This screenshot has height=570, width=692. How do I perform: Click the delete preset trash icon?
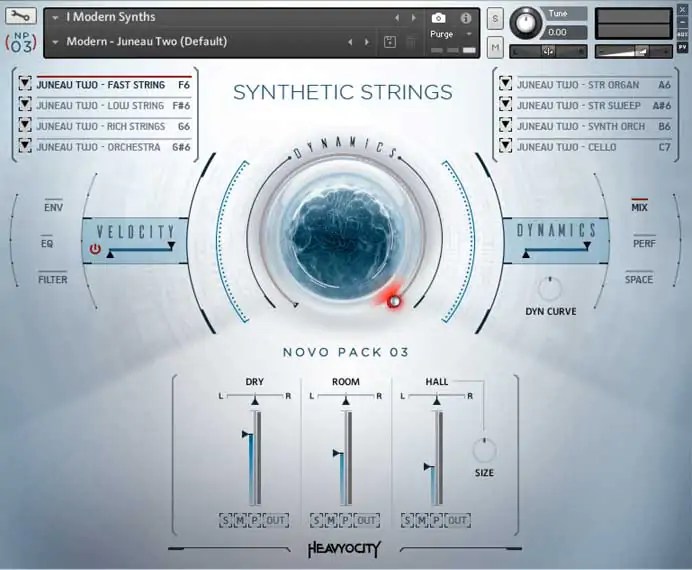411,42
